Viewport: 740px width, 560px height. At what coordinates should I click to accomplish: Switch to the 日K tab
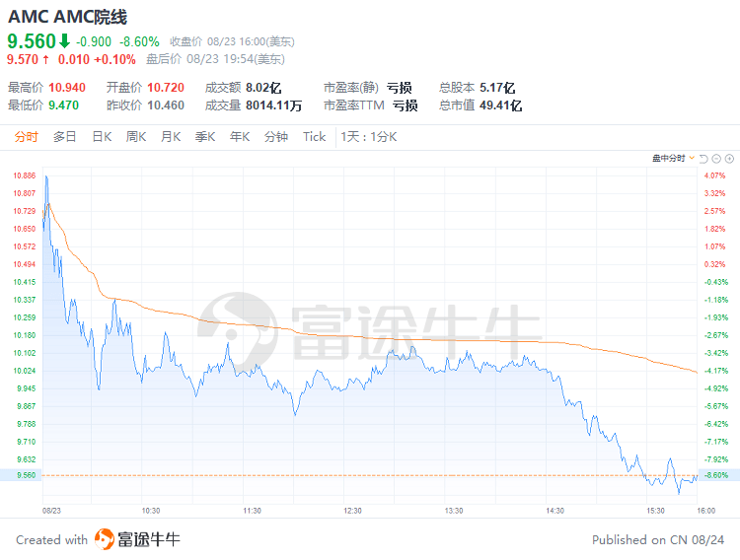102,137
